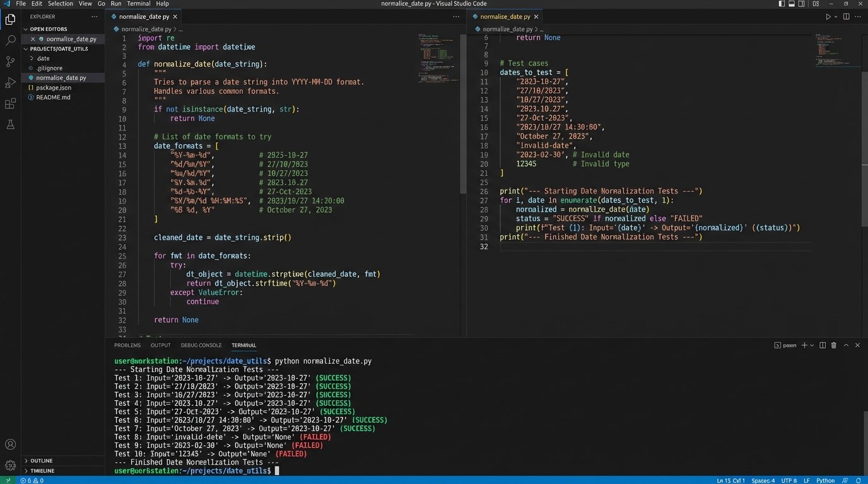The width and height of the screenshot is (868, 484).
Task: Open Run and Debug view
Action: [x=10, y=83]
